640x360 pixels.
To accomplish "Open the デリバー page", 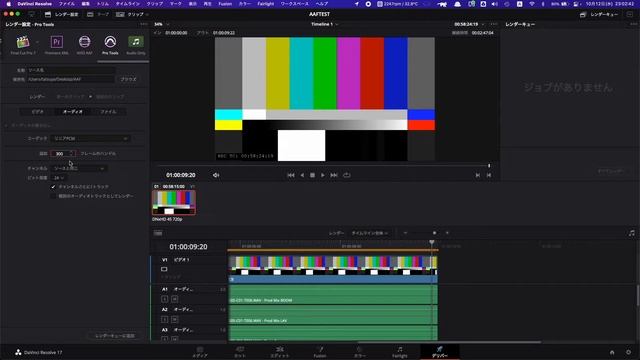I will pyautogui.click(x=440, y=352).
